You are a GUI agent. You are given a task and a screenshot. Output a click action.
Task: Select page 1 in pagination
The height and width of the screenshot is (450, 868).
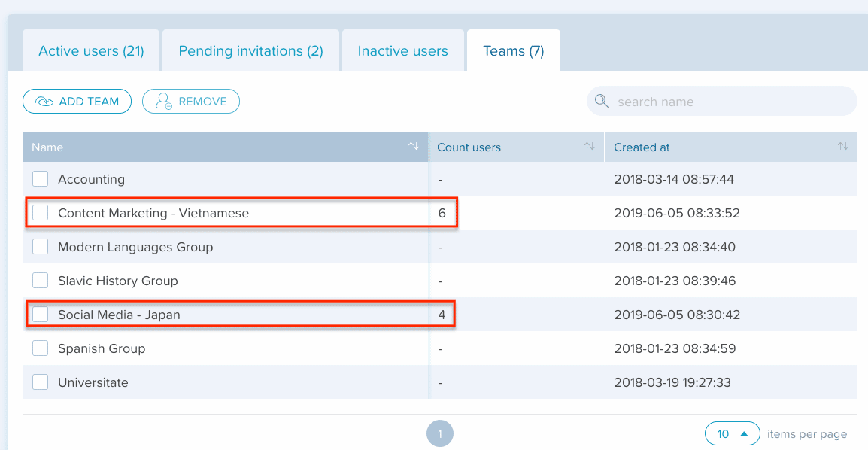[x=440, y=433]
